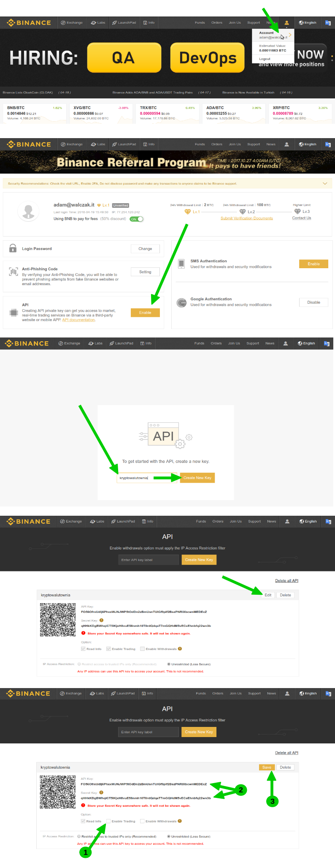Click the Edit button for the kryptowalutownia key
Screen dimensions: 335x868
click(x=268, y=595)
